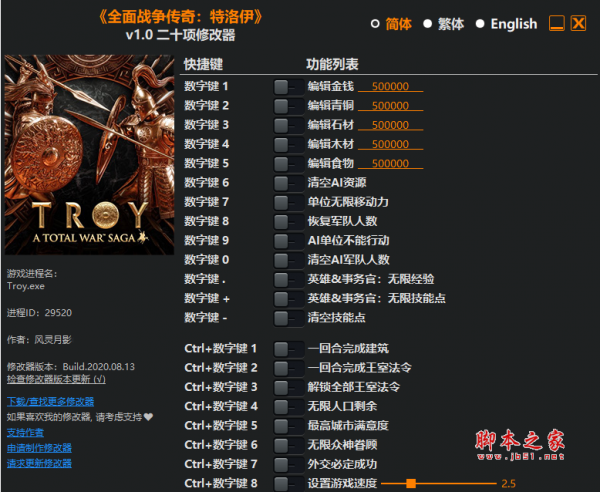The image size is (600, 492).
Task: Click the Build.2020.08.13 version text
Action: click(99, 367)
